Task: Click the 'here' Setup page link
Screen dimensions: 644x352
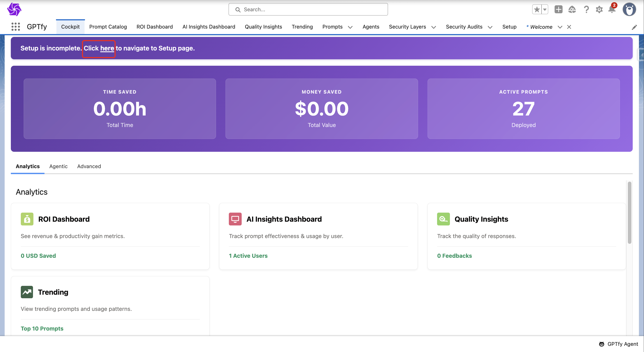Action: click(107, 48)
